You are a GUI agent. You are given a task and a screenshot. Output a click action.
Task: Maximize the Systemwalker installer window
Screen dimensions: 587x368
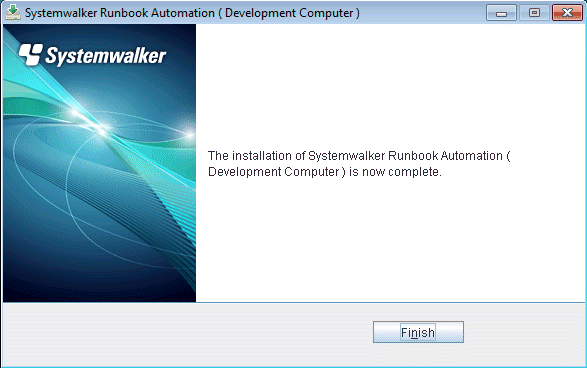tap(534, 13)
